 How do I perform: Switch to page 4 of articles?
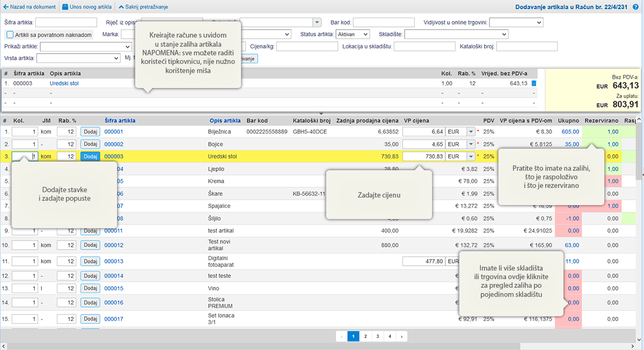pos(390,337)
